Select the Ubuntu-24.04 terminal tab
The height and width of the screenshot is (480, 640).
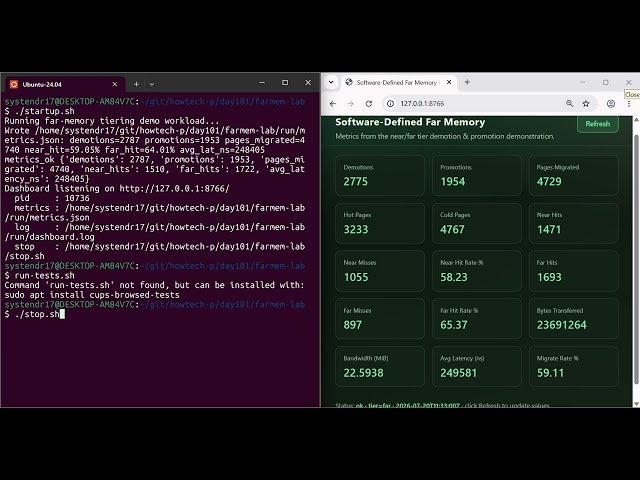(x=64, y=84)
